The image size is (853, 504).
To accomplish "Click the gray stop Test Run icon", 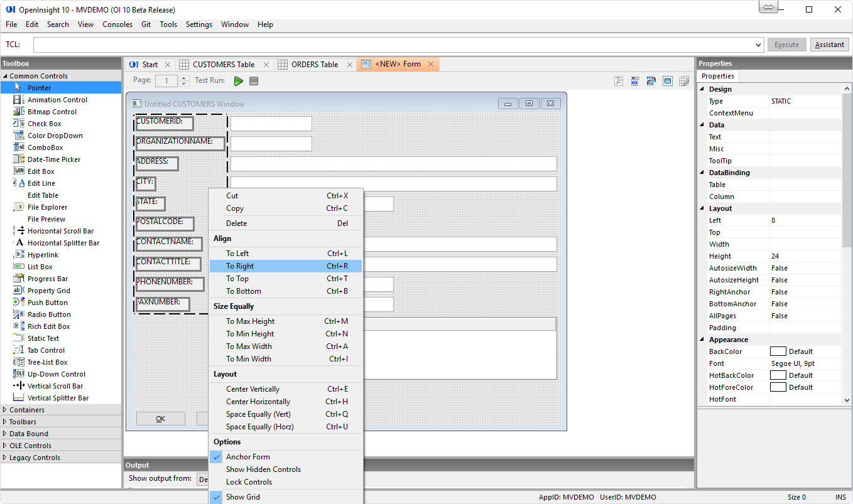I will (254, 81).
